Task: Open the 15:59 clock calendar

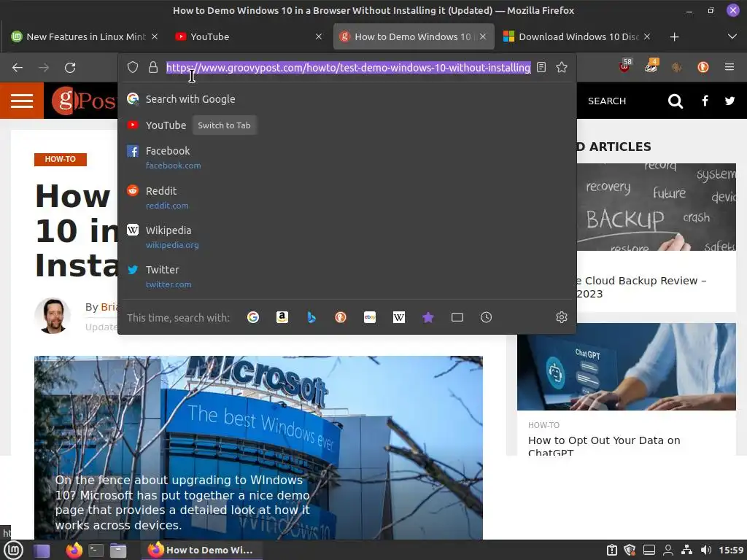Action: point(731,550)
